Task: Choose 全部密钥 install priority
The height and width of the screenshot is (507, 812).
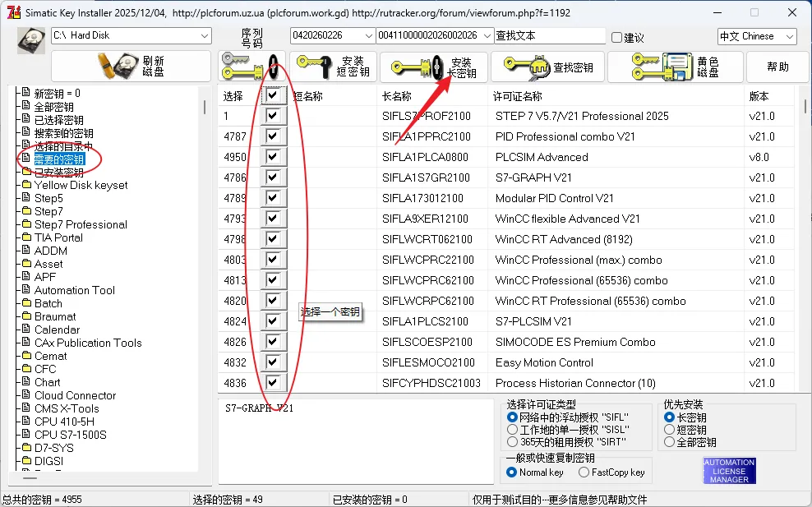Action: click(x=669, y=442)
